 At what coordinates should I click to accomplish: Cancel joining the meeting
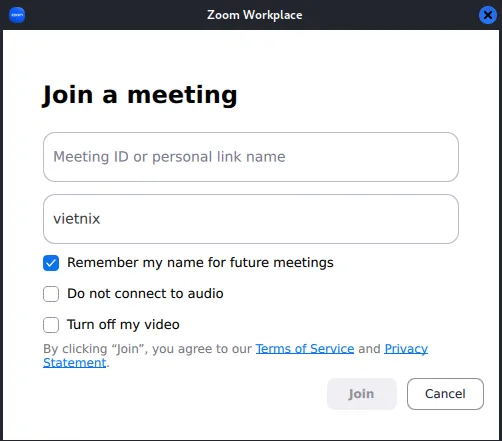tap(445, 394)
